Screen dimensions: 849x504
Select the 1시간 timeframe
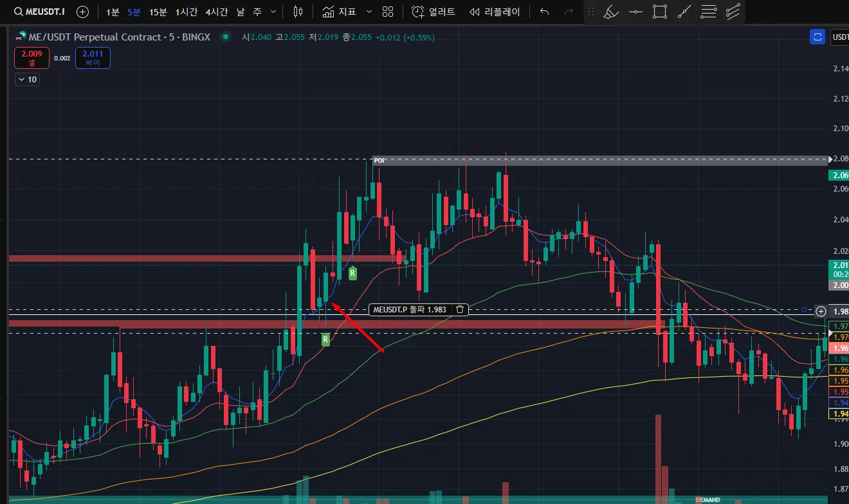[187, 12]
